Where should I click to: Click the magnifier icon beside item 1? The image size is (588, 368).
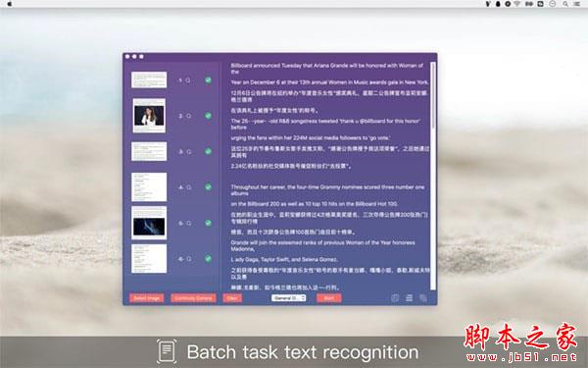click(188, 80)
